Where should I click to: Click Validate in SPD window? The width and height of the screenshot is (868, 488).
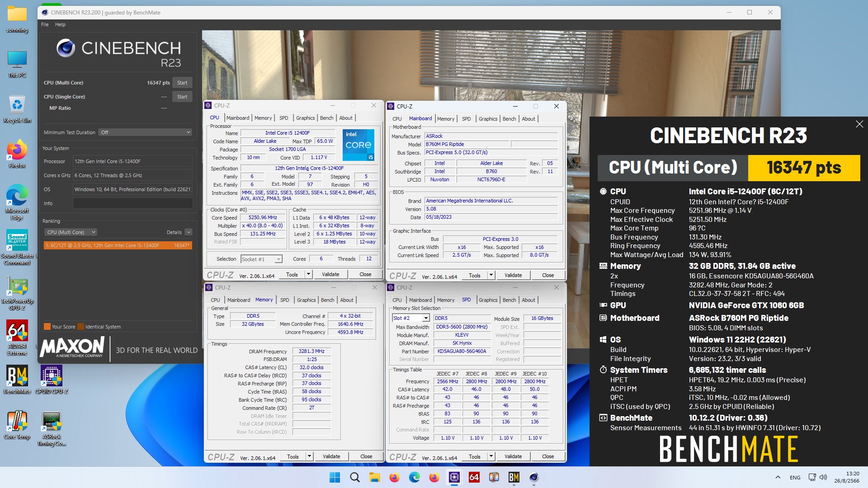pos(513,456)
